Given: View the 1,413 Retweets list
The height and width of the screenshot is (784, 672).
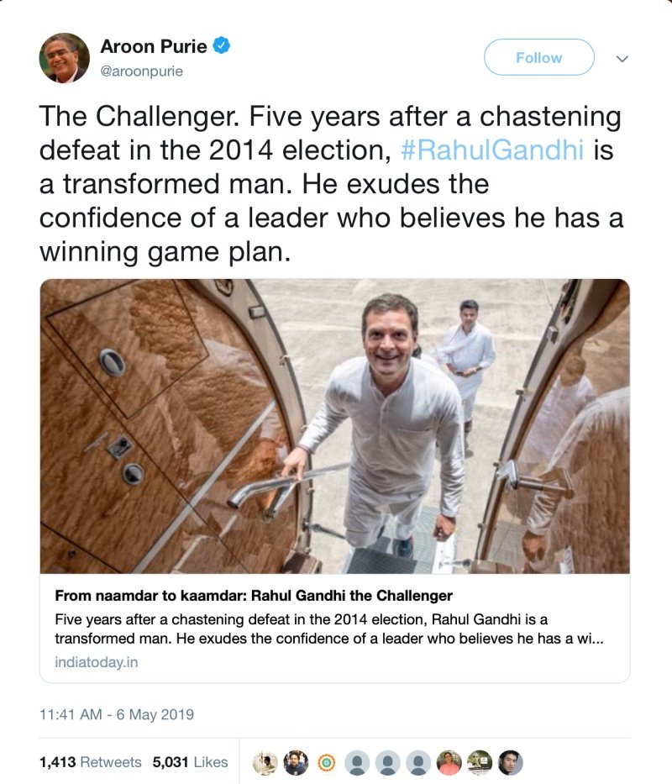Looking at the screenshot, I should (x=91, y=762).
